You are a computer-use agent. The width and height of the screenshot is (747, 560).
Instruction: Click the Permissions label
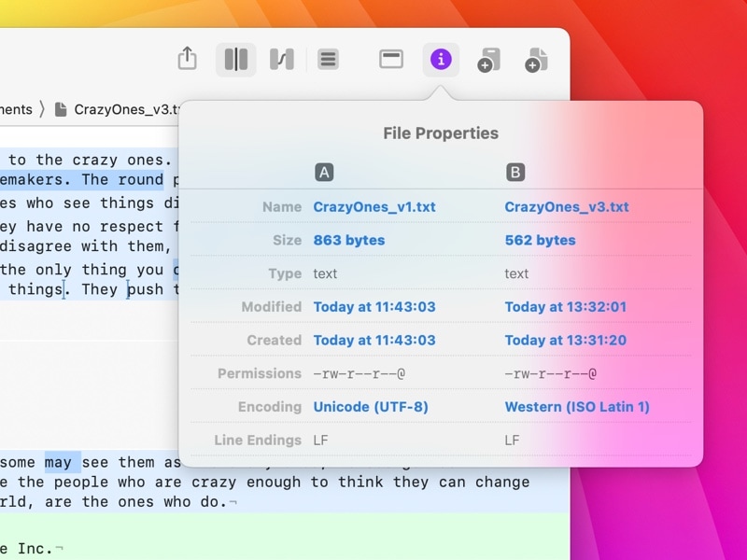point(260,373)
